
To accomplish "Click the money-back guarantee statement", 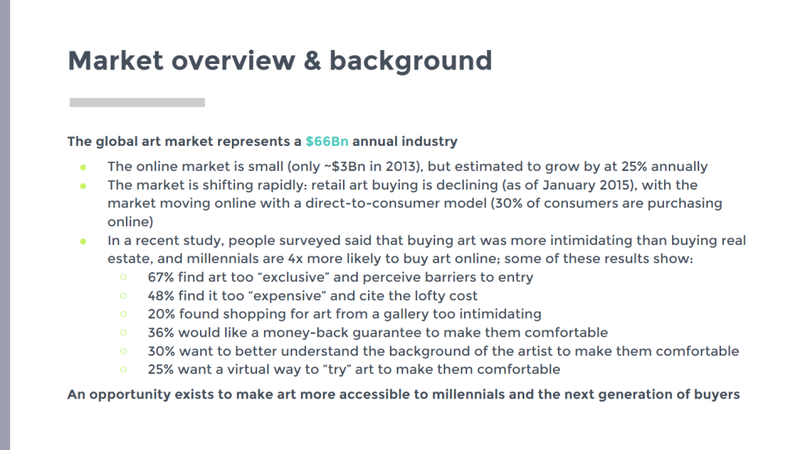I will tap(378, 333).
